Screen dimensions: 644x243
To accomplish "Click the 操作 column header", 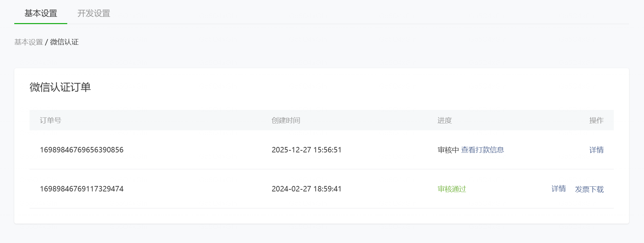I will tap(596, 120).
